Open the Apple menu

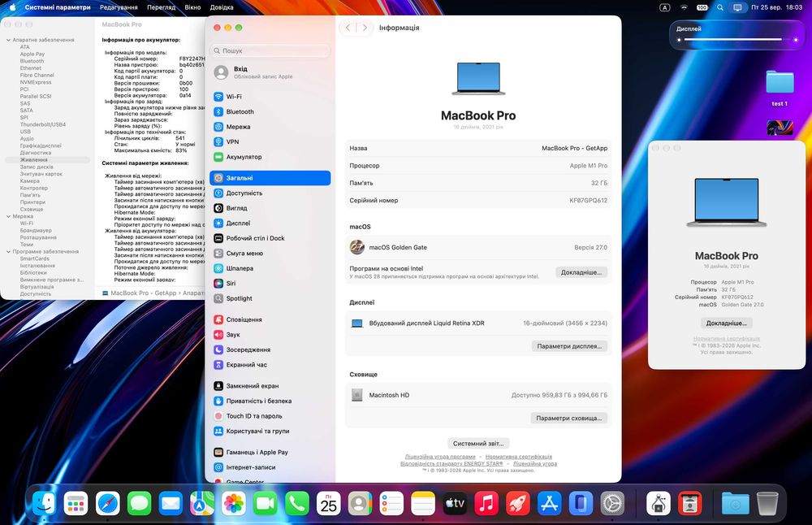tap(12, 7)
